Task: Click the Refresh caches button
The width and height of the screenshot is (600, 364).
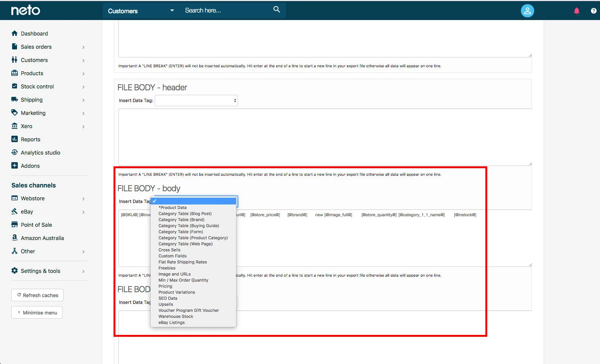Action: (x=37, y=295)
